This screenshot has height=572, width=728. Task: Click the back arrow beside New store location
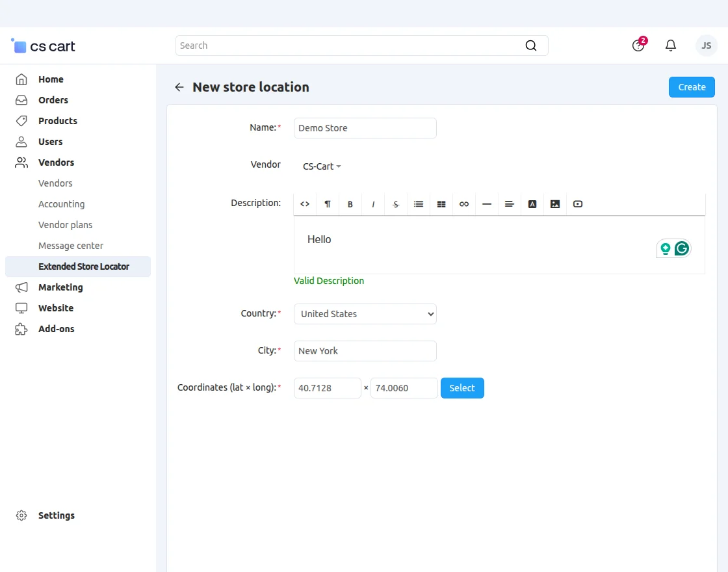click(x=179, y=87)
